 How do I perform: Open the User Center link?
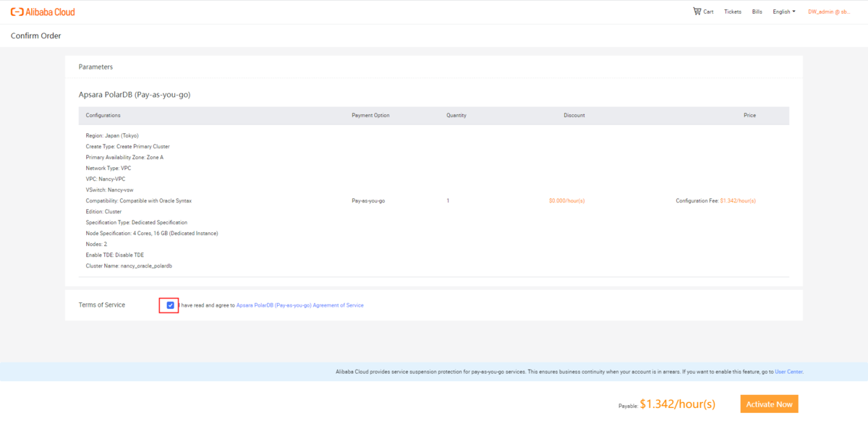click(x=788, y=372)
